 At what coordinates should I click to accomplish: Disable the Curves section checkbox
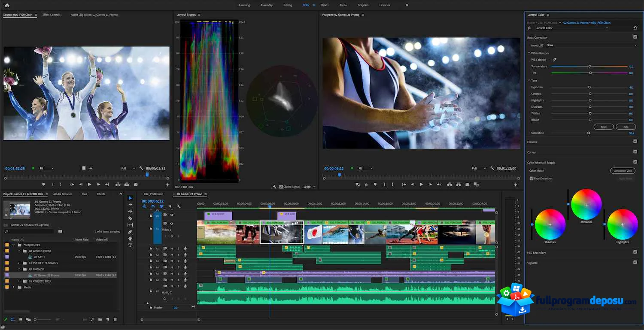pyautogui.click(x=635, y=151)
